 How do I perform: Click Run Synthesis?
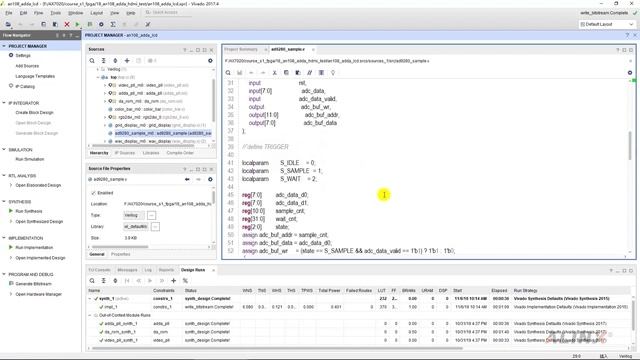[x=29, y=211]
